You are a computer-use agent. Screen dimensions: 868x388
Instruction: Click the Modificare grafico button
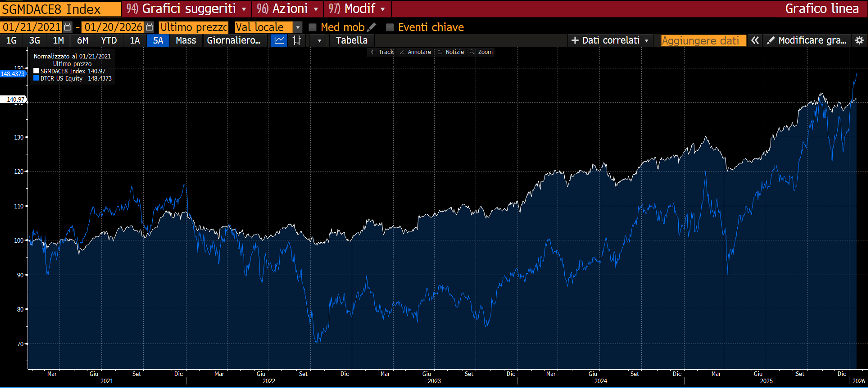click(x=807, y=40)
